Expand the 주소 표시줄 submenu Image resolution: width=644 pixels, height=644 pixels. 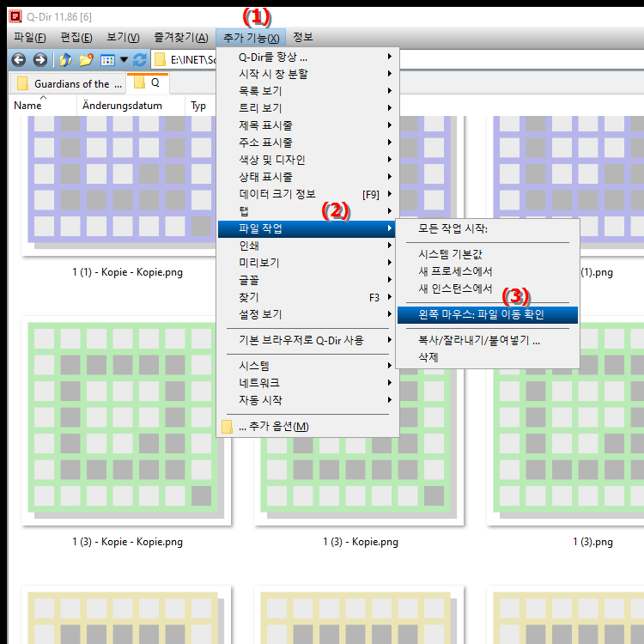[x=307, y=143]
